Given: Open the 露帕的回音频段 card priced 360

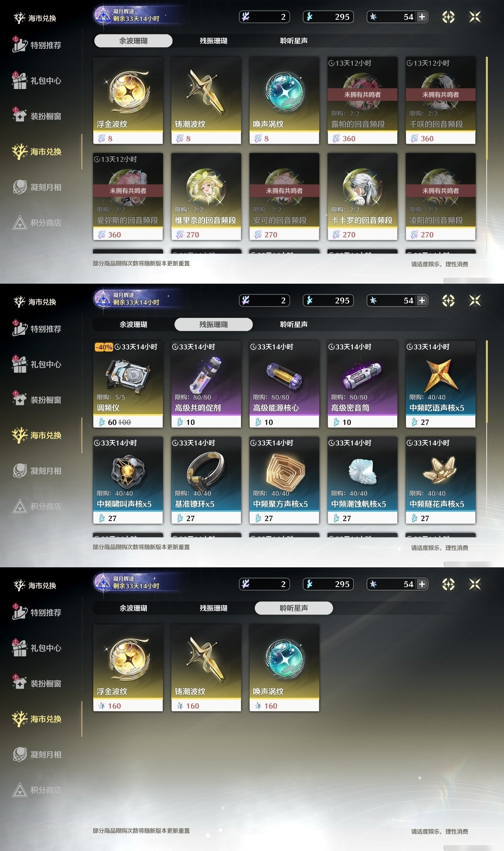Looking at the screenshot, I should (362, 100).
